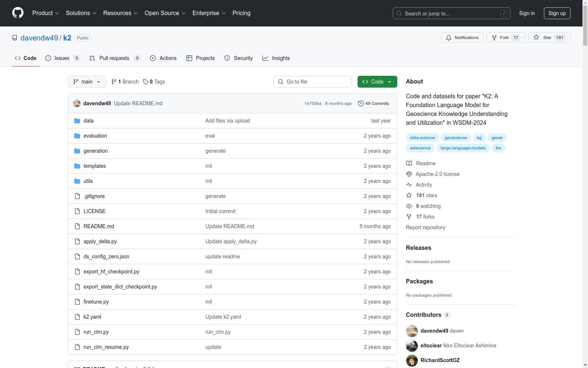Open the Projects tab
Screen dimensions: 588x368
tap(200, 58)
